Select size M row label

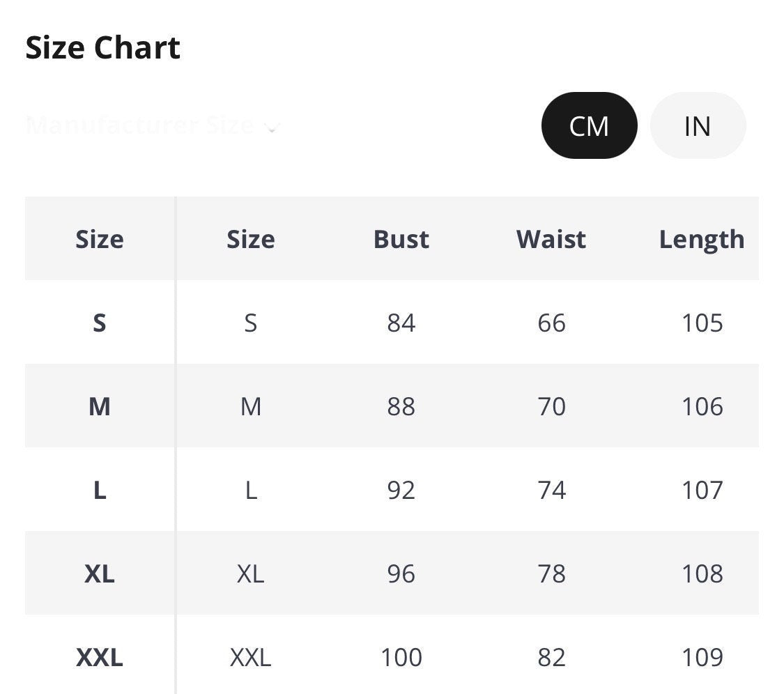click(x=100, y=406)
